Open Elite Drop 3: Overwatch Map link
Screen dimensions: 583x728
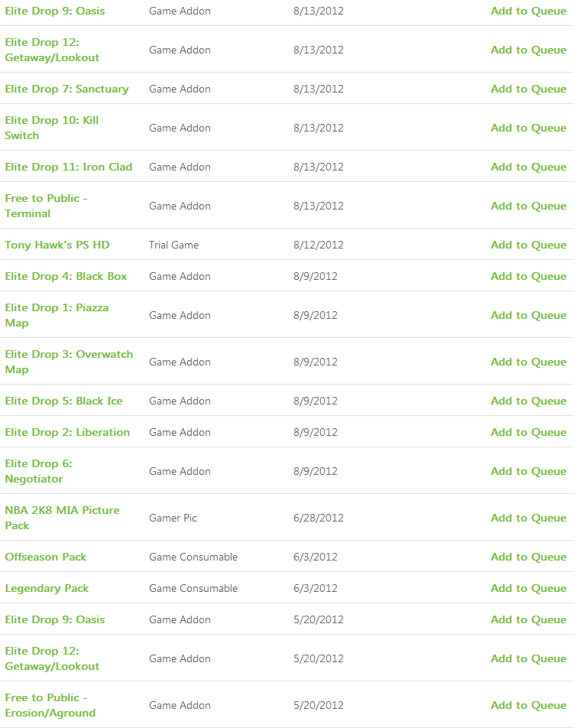pyautogui.click(x=69, y=362)
